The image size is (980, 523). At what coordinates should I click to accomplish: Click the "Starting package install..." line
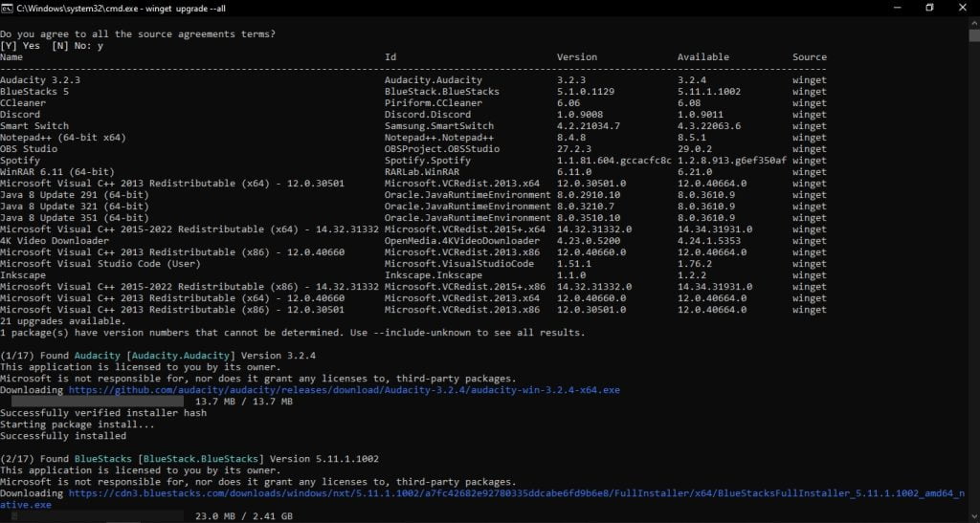(x=78, y=425)
